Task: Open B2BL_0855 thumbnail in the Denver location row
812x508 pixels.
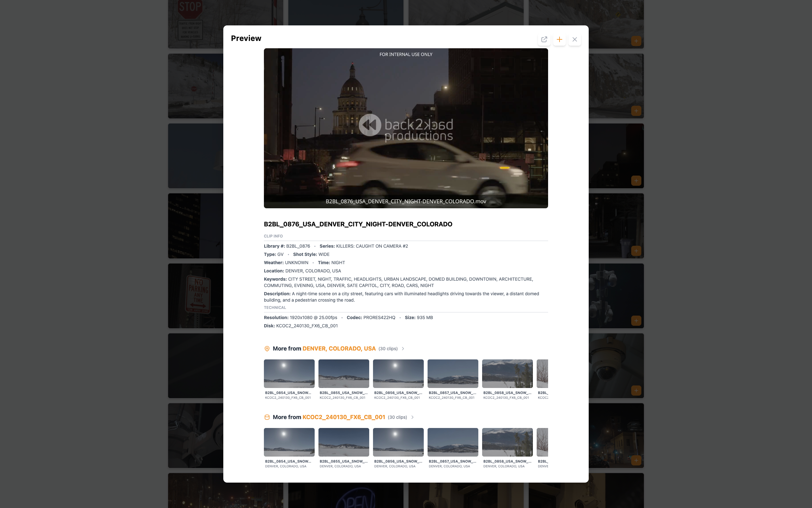Action: click(x=344, y=374)
